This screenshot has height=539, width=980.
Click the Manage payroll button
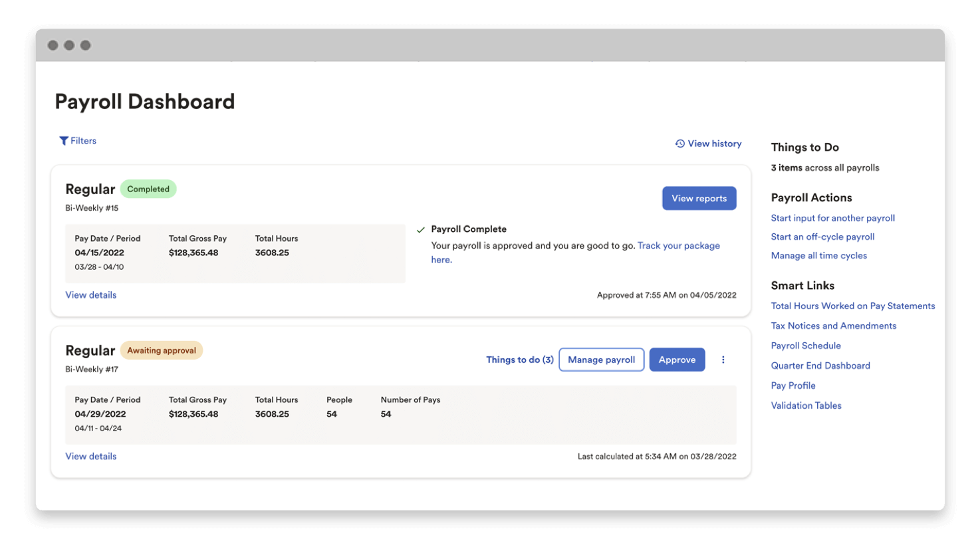601,359
